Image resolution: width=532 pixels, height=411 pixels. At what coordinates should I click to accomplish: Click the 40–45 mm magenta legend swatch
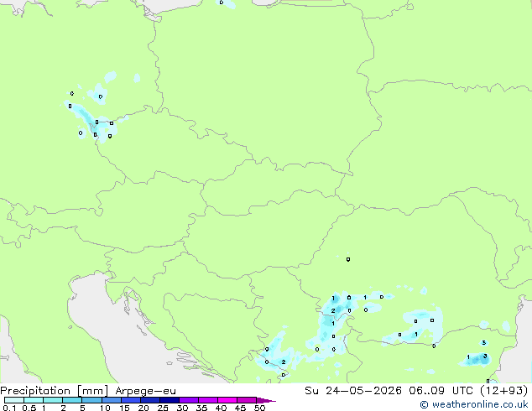pos(227,400)
